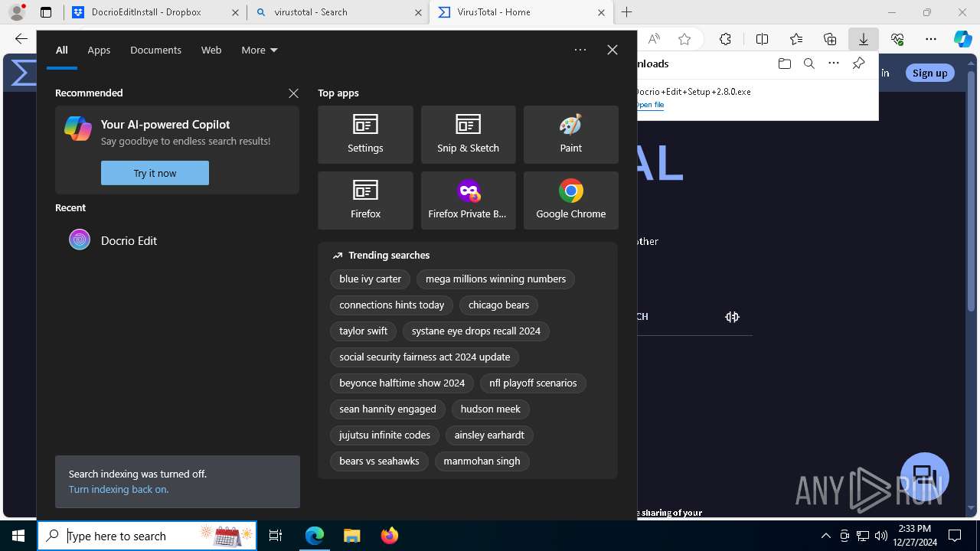Open Edge tab actions menu icon

[x=46, y=12]
